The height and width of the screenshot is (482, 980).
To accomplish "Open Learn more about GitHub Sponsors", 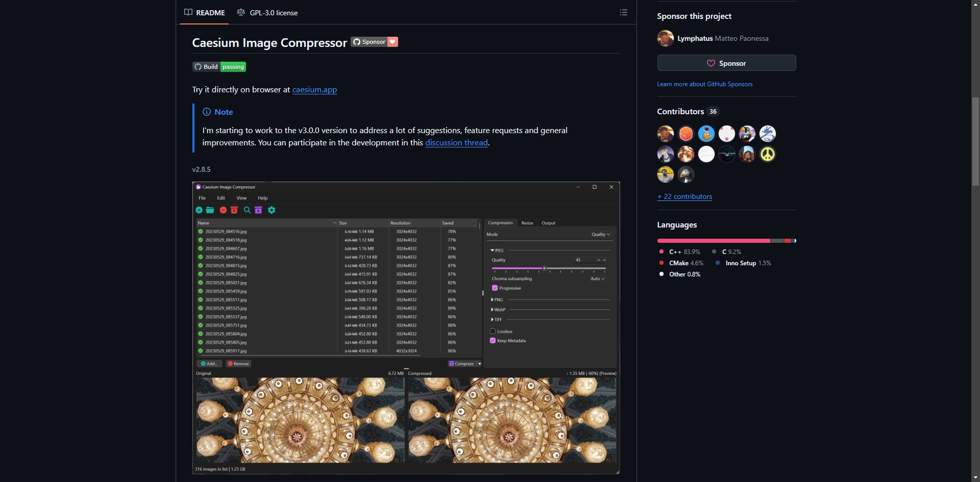I will [x=704, y=84].
